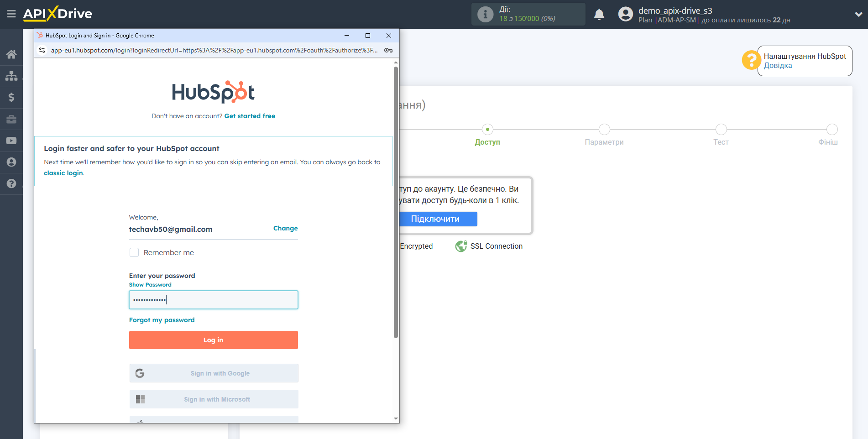This screenshot has height=439, width=868.
Task: Click the popup vertical scrollbar thumb
Action: click(x=396, y=202)
